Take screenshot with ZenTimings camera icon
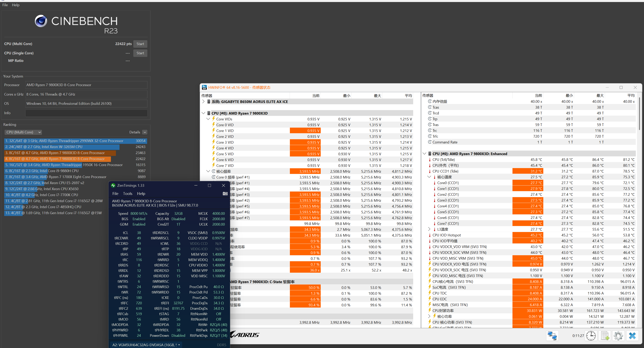This screenshot has height=348, width=644. [x=225, y=194]
